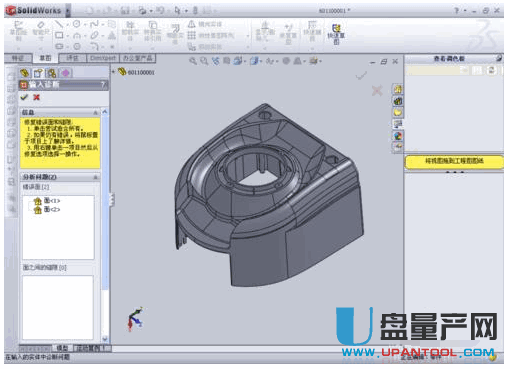Viewport: 510px width, 369px height.
Task: Open the ConfigurationManager tab icon
Action: point(52,73)
